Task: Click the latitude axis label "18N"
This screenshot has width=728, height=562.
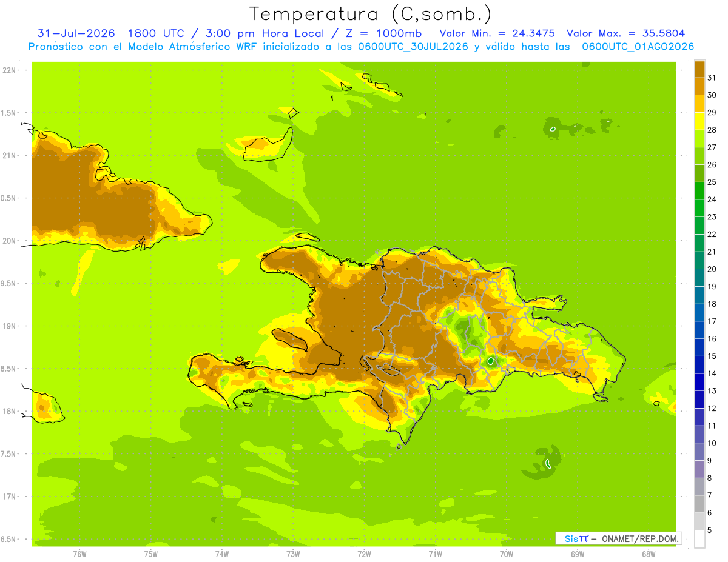Action: tap(8, 412)
